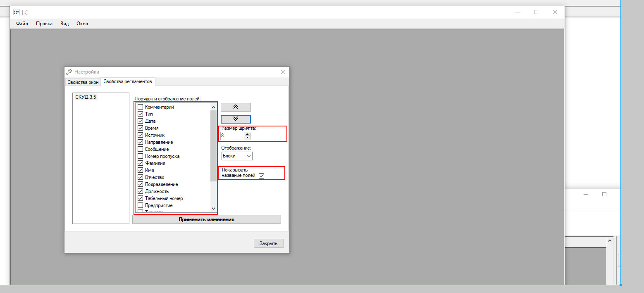Minimize the background window at right
Viewport: 644px width, 293px height.
click(586, 194)
